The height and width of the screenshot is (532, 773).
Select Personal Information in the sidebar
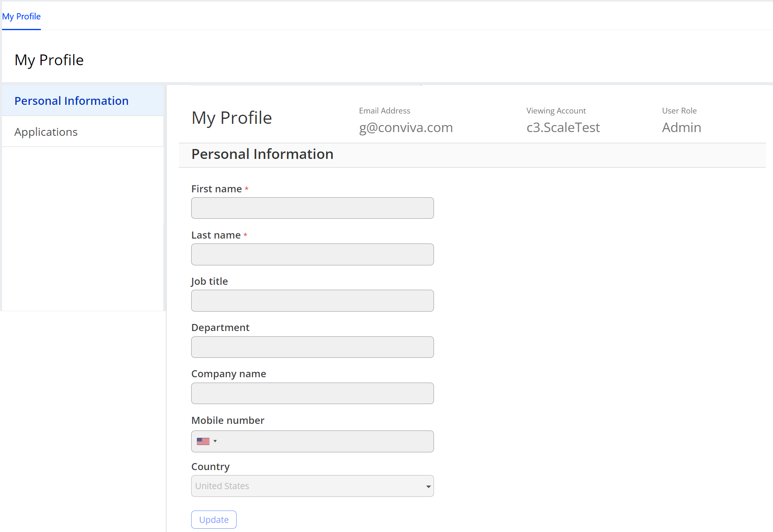tap(71, 101)
